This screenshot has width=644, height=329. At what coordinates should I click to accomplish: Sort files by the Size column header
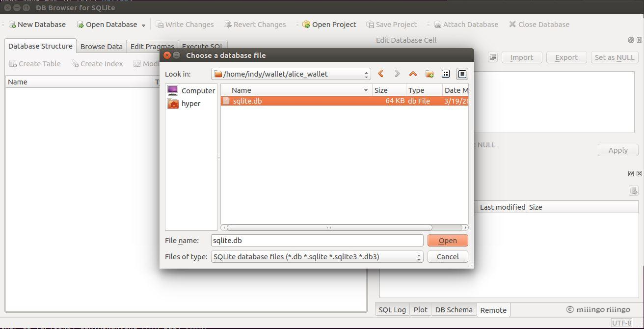pyautogui.click(x=389, y=90)
